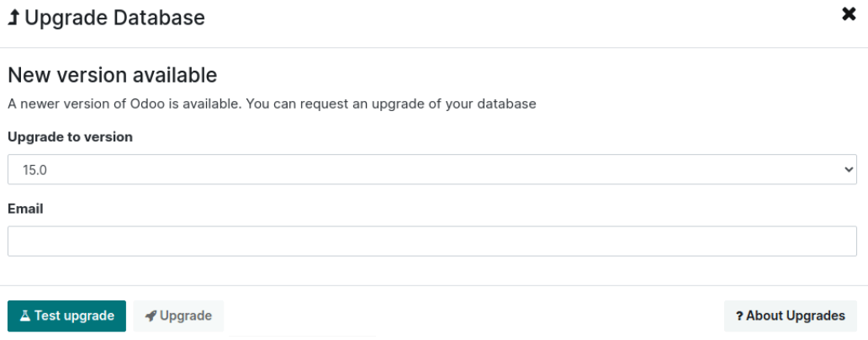Viewport: 868px width, 340px height.
Task: Click the Email field label
Action: pyautogui.click(x=25, y=208)
